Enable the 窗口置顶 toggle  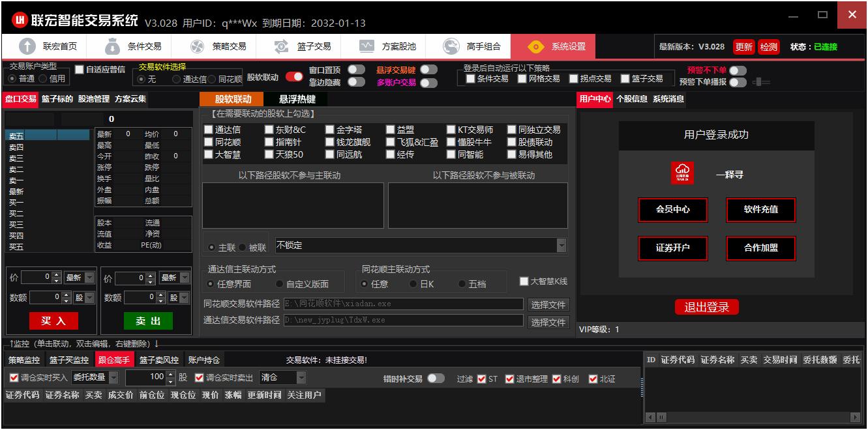(356, 70)
